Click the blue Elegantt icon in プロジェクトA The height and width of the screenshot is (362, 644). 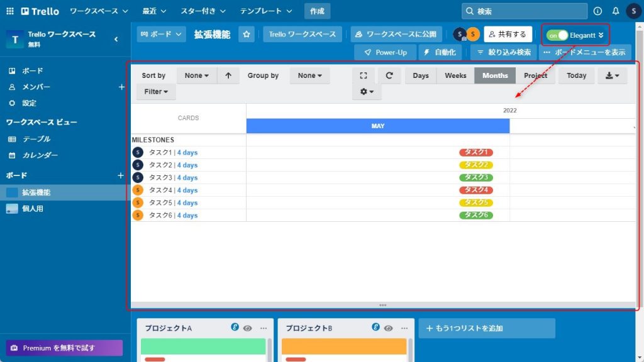coord(235,327)
